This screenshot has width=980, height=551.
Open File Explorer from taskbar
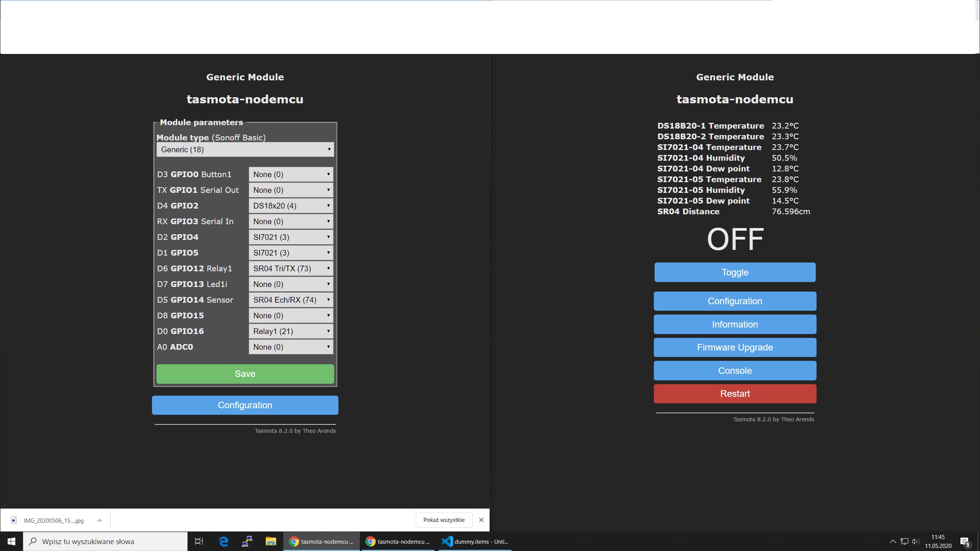tap(271, 541)
